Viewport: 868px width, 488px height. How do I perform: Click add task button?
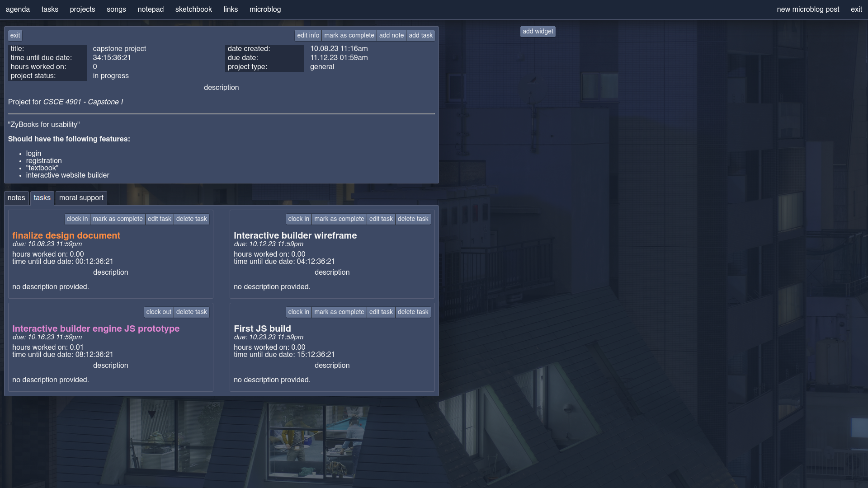coord(420,36)
